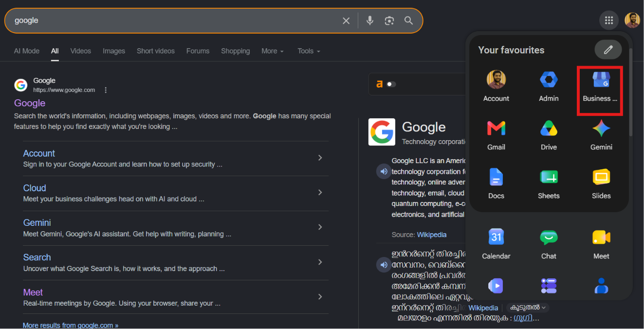Click the https://www.google.com URL text
The height and width of the screenshot is (329, 644).
pos(64,90)
